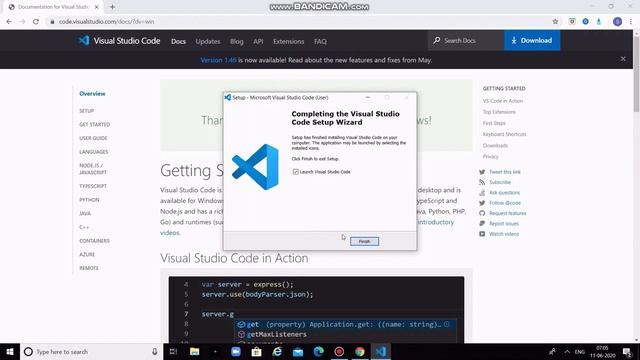Open the NODE.JS / JAVASCRIPT sidebar section

[93, 169]
